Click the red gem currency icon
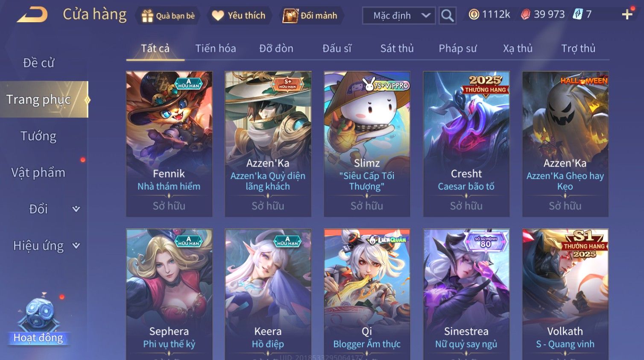Screen dimensions: 644x360 coord(525,15)
